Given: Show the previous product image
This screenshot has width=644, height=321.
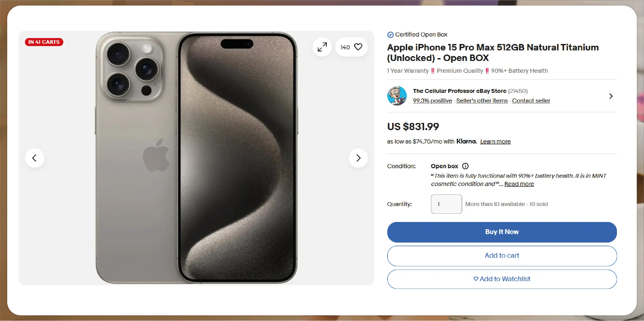Looking at the screenshot, I should coord(35,158).
